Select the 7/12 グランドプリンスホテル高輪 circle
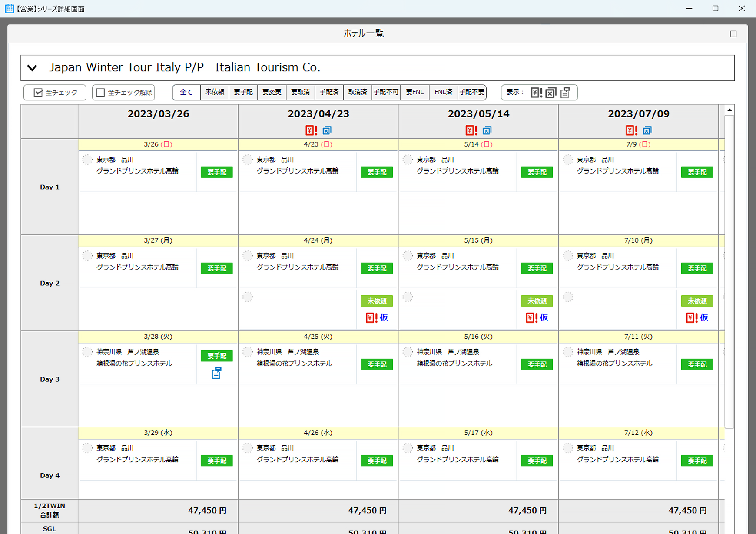The width and height of the screenshot is (756, 534). (x=568, y=448)
